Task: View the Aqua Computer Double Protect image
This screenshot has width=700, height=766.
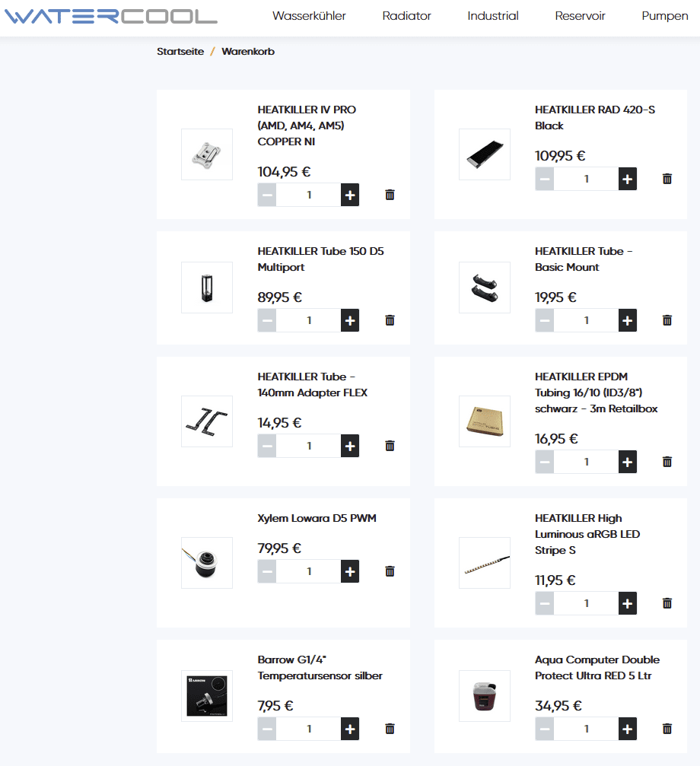Action: click(x=484, y=696)
